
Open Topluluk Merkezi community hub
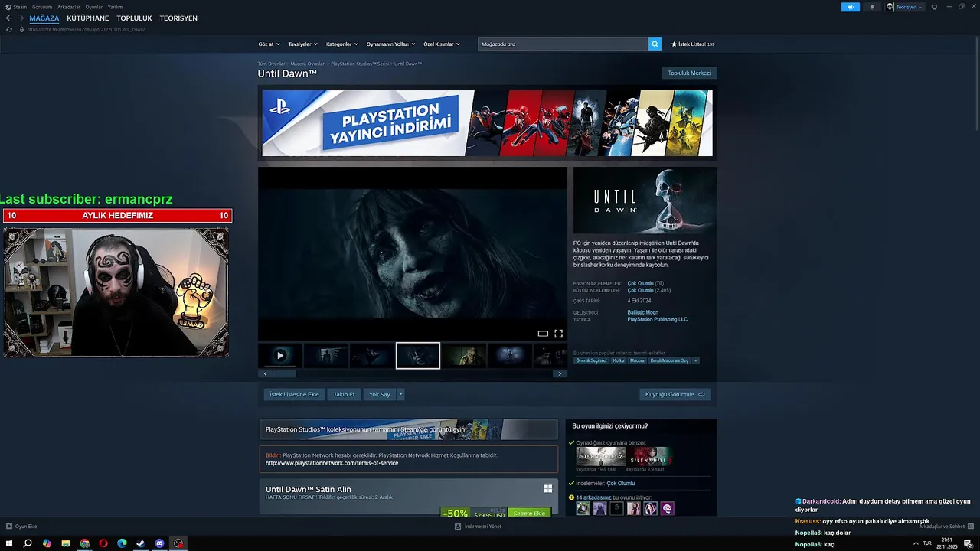689,73
